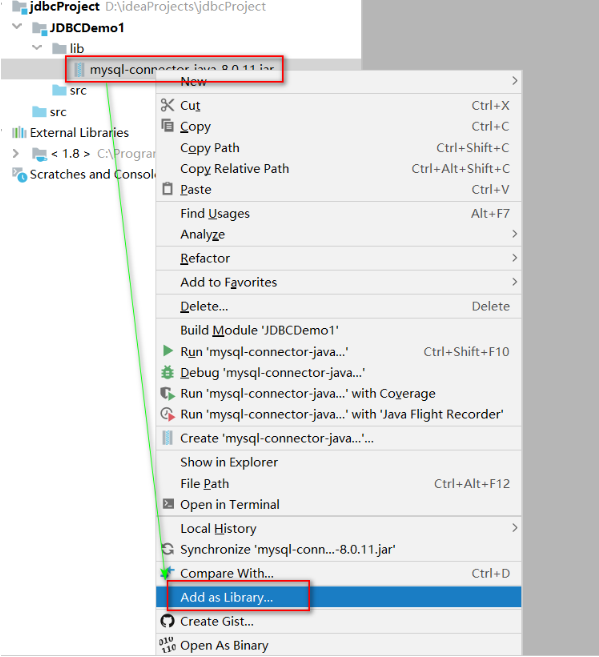Click the jdbcProject root folder icon
This screenshot has height=657, width=599.
click(19, 7)
